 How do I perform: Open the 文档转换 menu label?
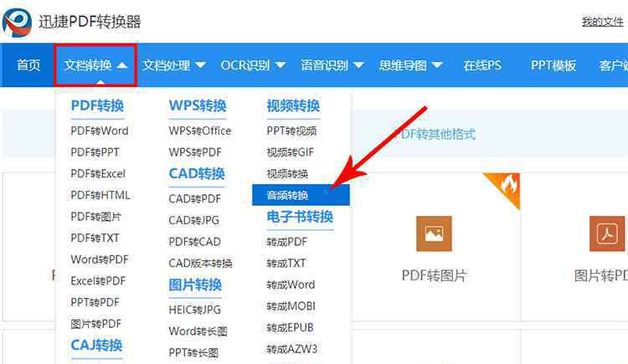click(x=88, y=65)
